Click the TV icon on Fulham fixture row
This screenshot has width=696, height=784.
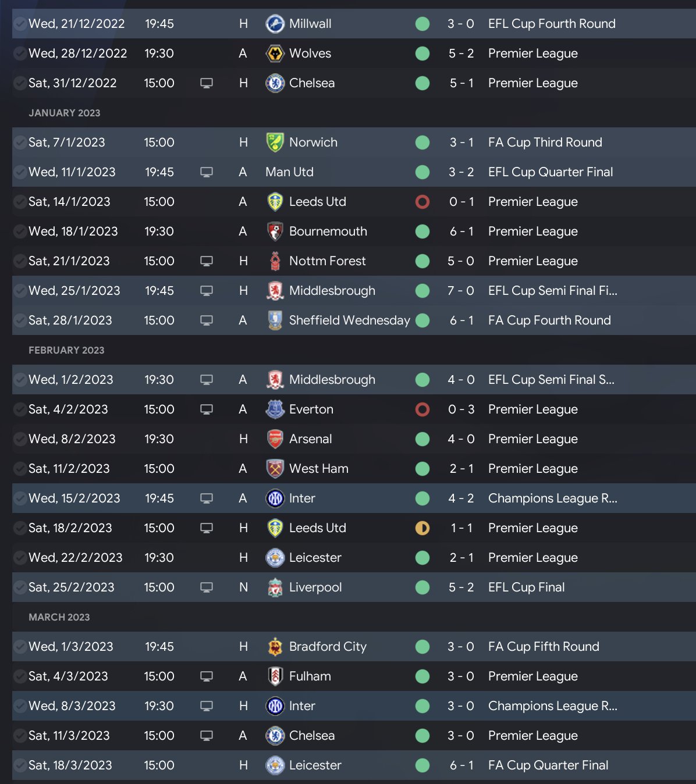[207, 676]
